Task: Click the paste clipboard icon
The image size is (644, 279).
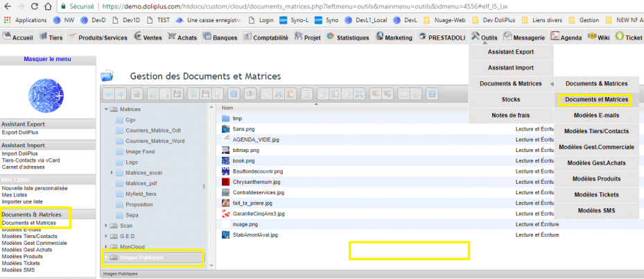Action: click(290, 94)
